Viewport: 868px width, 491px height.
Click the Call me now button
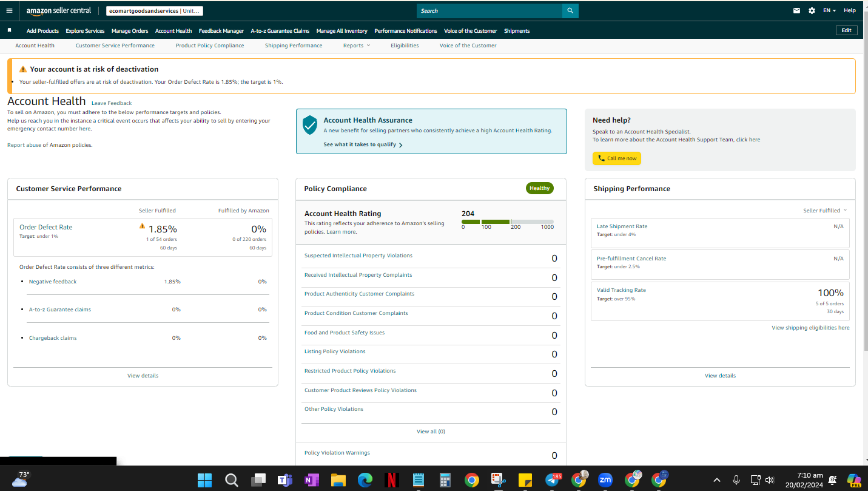[617, 158]
